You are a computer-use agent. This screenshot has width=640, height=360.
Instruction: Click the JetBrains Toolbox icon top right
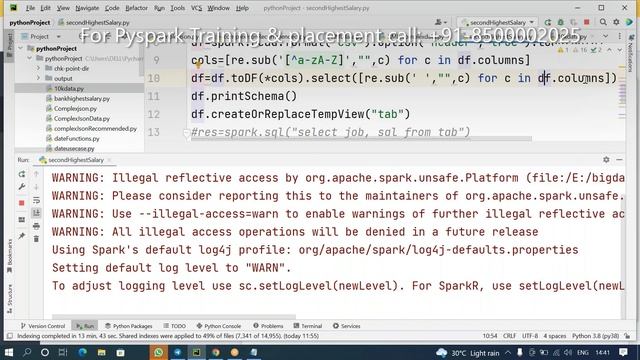[629, 22]
